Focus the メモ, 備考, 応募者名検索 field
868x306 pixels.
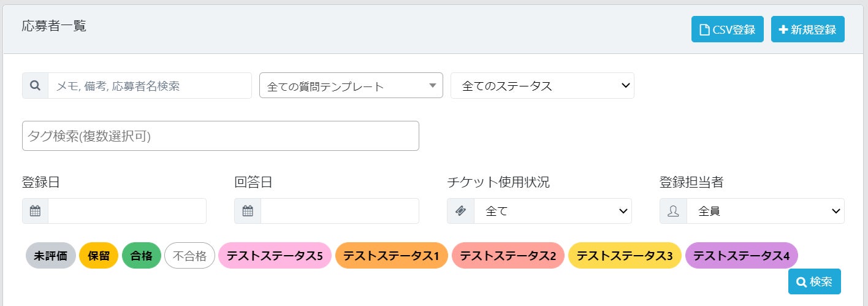[x=150, y=86]
